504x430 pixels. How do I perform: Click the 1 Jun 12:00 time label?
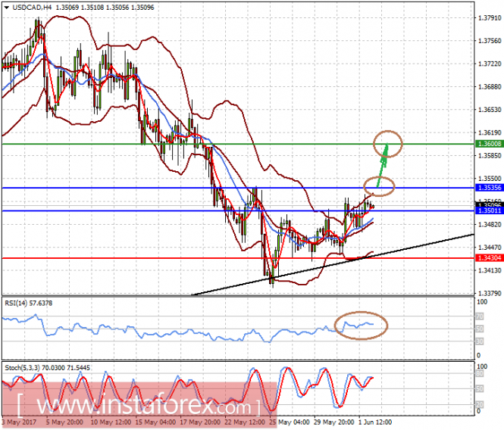click(x=375, y=422)
